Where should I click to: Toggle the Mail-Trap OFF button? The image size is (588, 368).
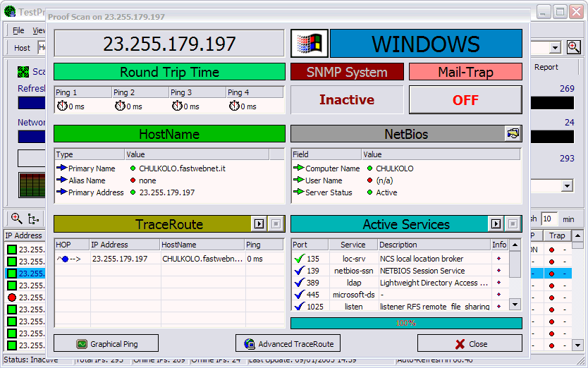pyautogui.click(x=465, y=100)
